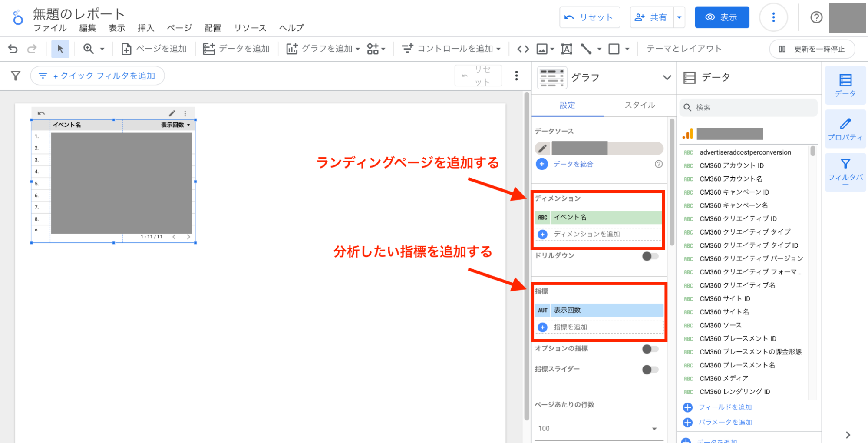Click the リセット button in header
Screen dimensions: 868x443
(x=589, y=17)
